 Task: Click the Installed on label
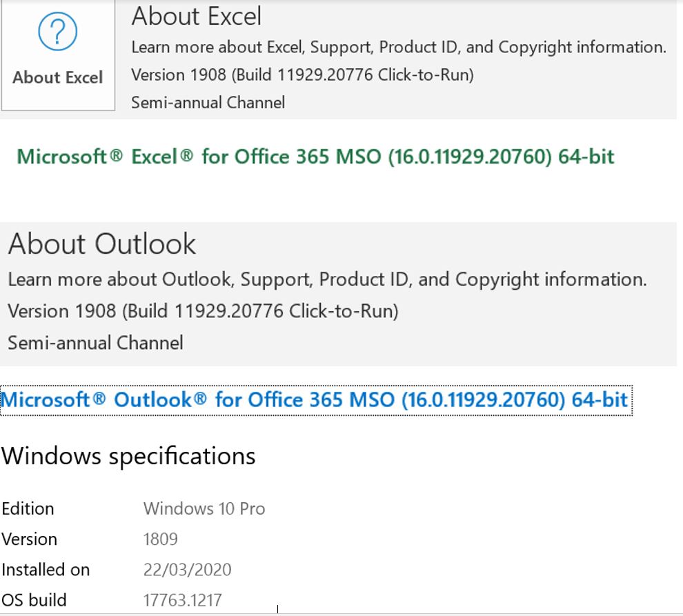click(x=46, y=570)
